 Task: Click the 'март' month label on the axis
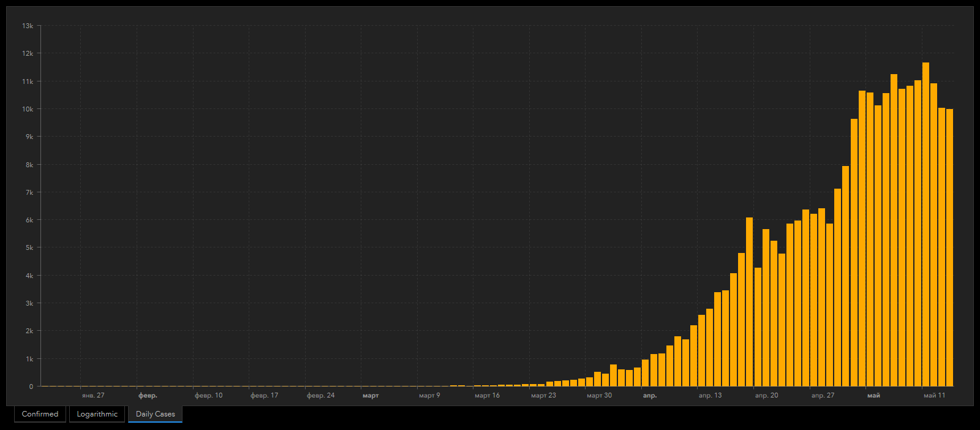[371, 396]
